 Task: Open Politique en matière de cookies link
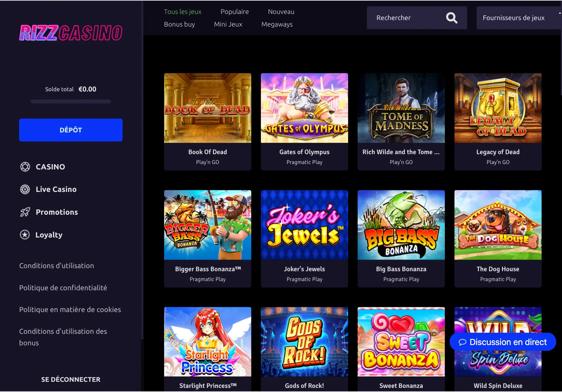click(70, 310)
